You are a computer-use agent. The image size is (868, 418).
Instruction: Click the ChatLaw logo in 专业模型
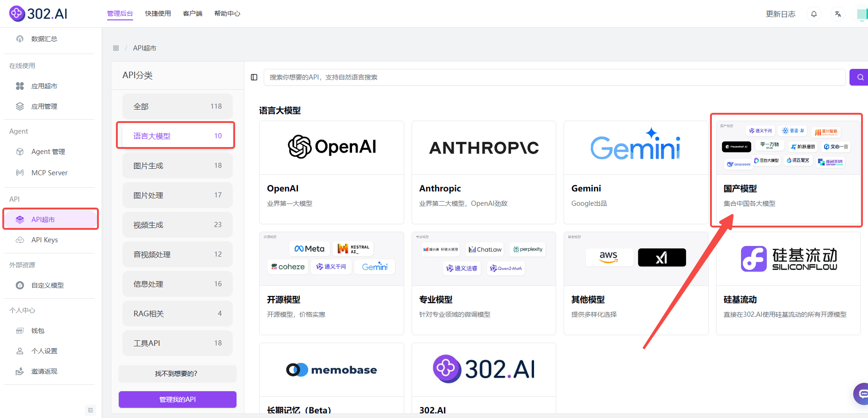click(485, 249)
